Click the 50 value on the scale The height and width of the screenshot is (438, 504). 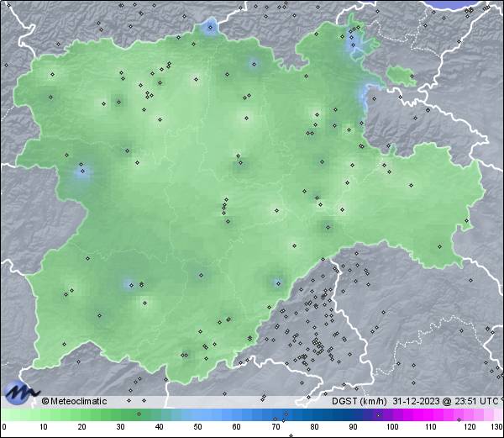197,427
